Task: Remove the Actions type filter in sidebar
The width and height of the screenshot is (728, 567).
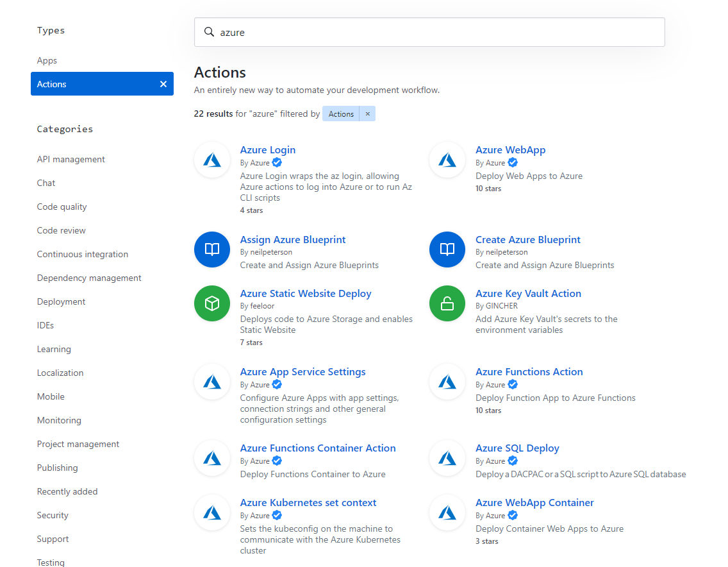Action: (x=163, y=84)
